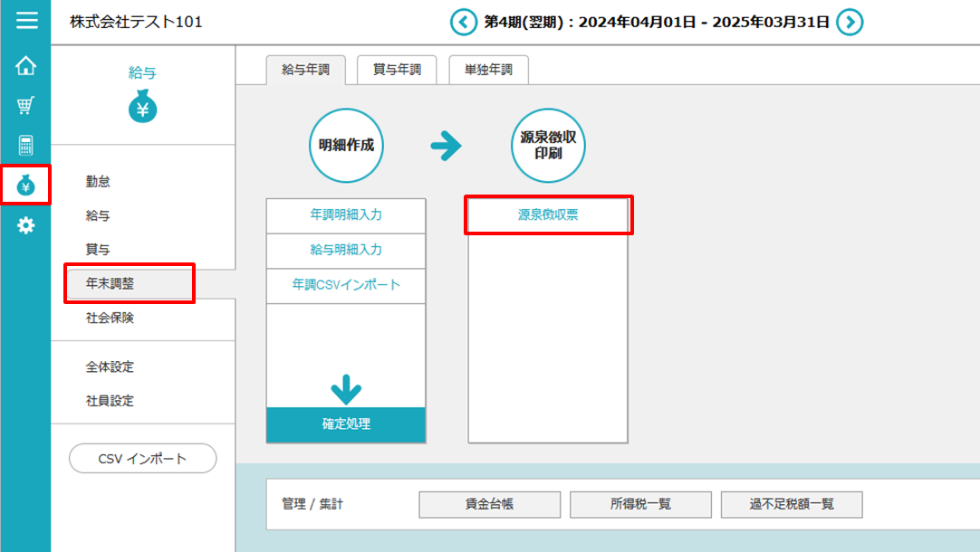The image size is (980, 552).
Task: Switch to the 単独年調 tab
Action: tap(489, 70)
